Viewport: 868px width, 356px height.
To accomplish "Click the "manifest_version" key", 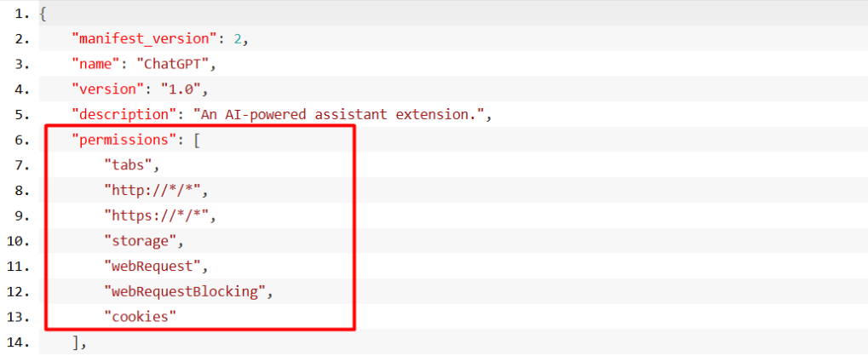I will click(x=143, y=39).
